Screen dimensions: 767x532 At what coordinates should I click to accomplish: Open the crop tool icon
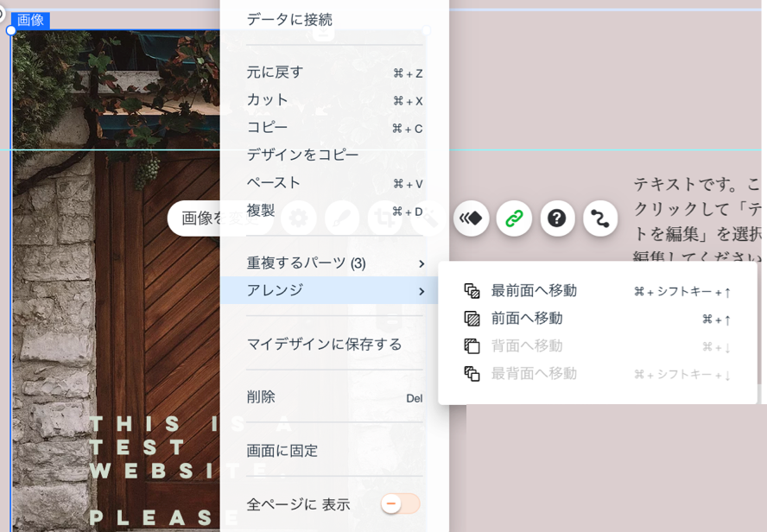pos(386,218)
